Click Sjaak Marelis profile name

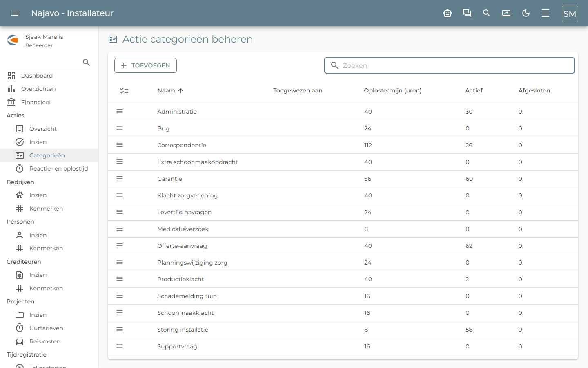[x=44, y=37]
